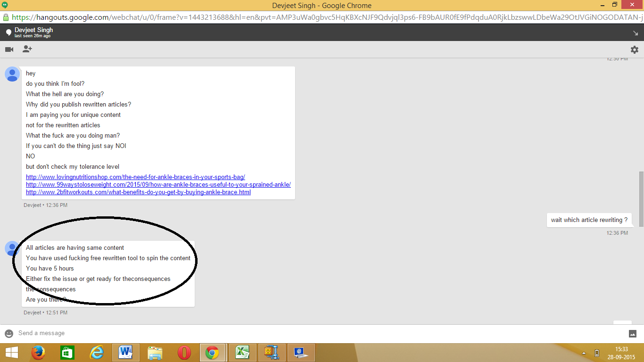Click Devjeet's avatar beside 'All articles' message
This screenshot has width=644, height=362.
(12, 248)
